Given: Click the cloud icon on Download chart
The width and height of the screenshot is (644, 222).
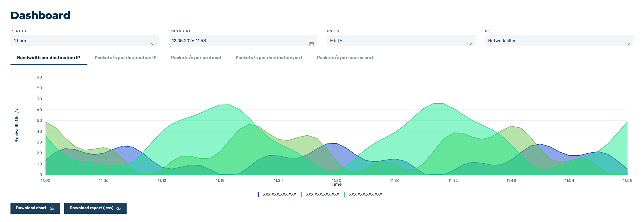Looking at the screenshot, I should click(x=52, y=208).
